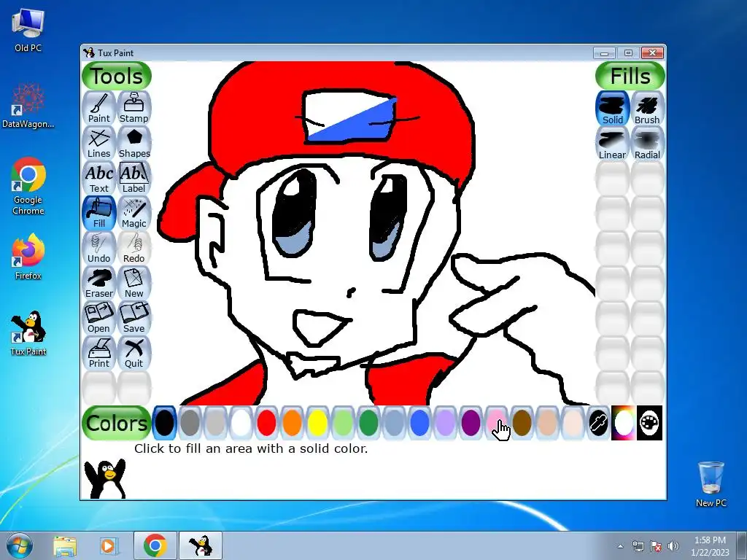Pick the brown color swatch

[522, 423]
